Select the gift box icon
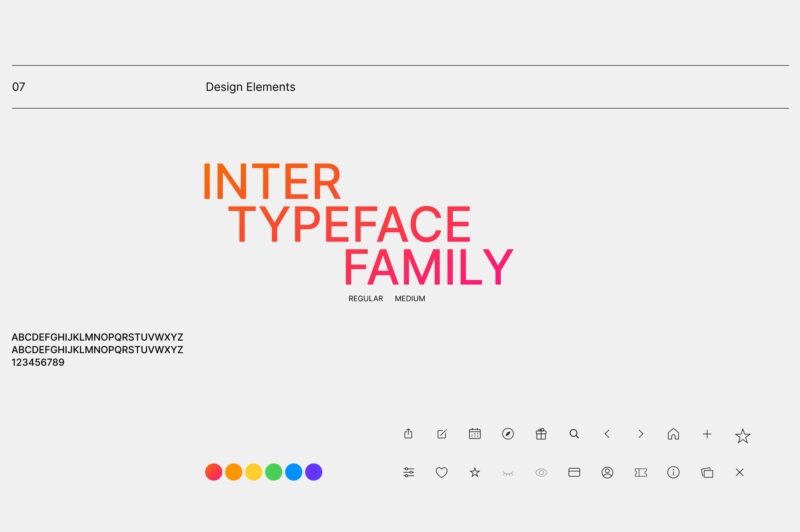Screen dimensions: 800x532 (541, 434)
